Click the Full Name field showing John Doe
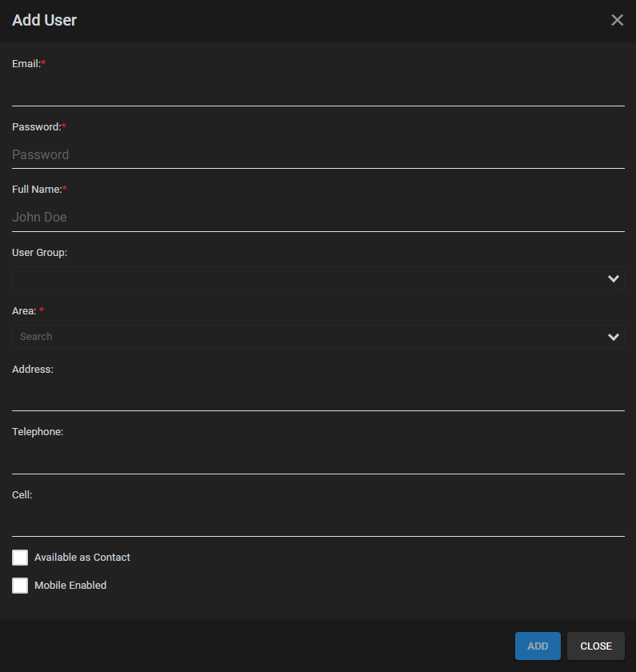636x672 pixels. pos(318,218)
